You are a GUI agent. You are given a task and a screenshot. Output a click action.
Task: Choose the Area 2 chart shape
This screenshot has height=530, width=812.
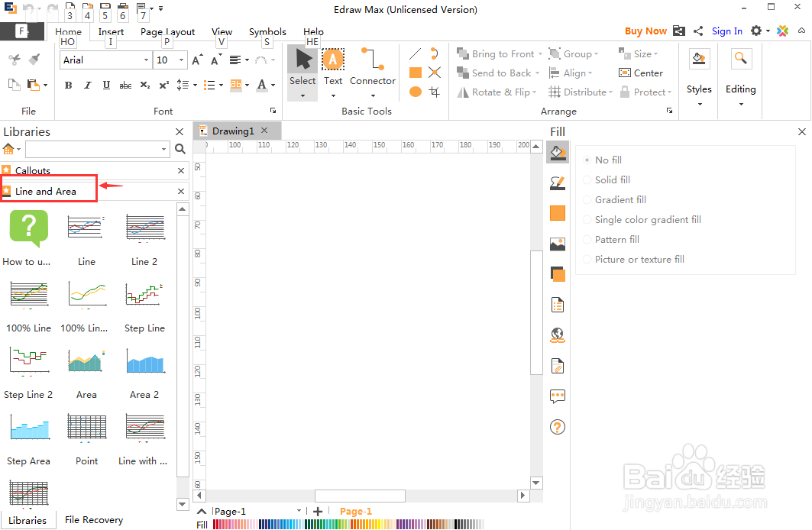pos(145,360)
